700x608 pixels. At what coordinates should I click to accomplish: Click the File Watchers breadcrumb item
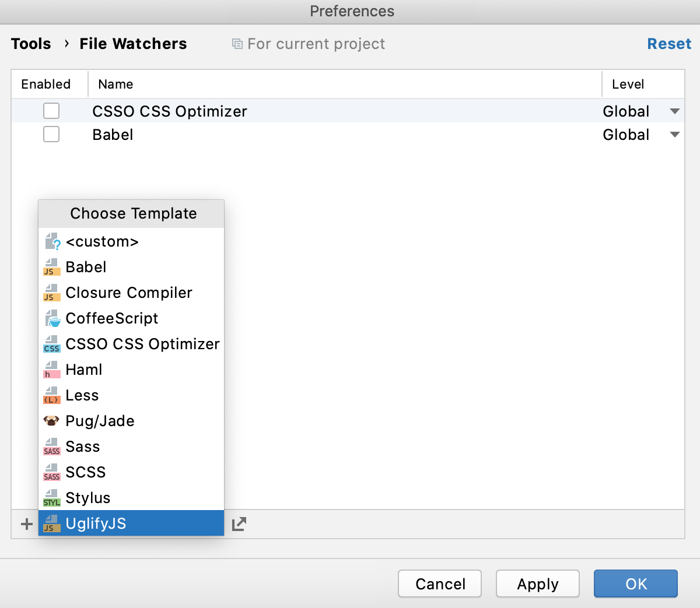[133, 44]
